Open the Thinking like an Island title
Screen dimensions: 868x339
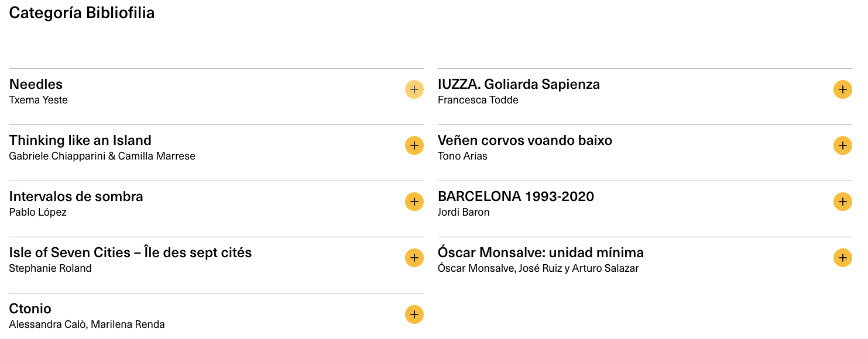pyautogui.click(x=80, y=140)
